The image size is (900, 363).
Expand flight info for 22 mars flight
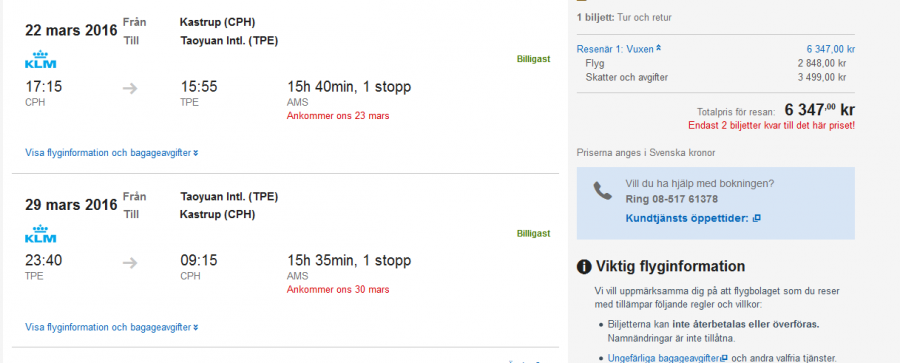click(x=112, y=153)
